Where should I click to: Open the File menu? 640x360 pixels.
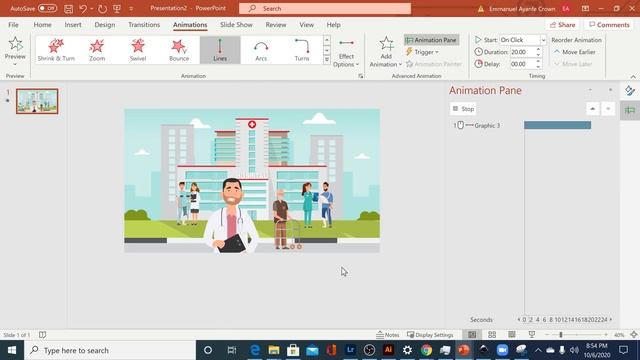pos(13,24)
